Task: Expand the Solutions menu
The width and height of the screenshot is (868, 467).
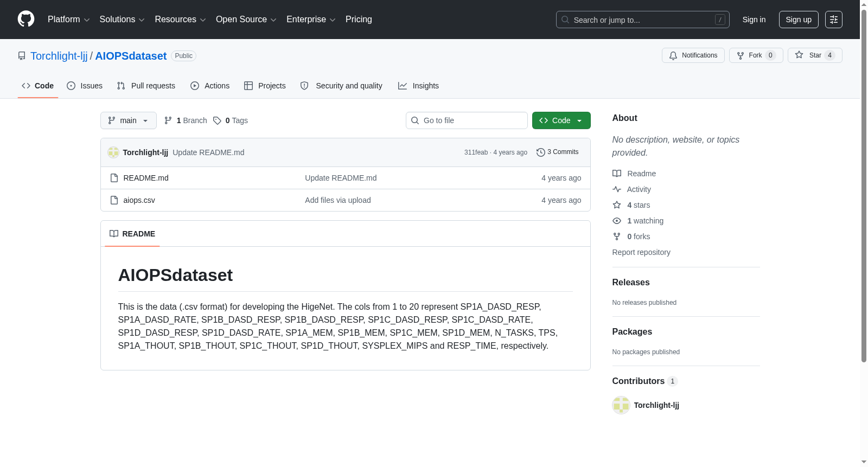Action: (x=122, y=20)
